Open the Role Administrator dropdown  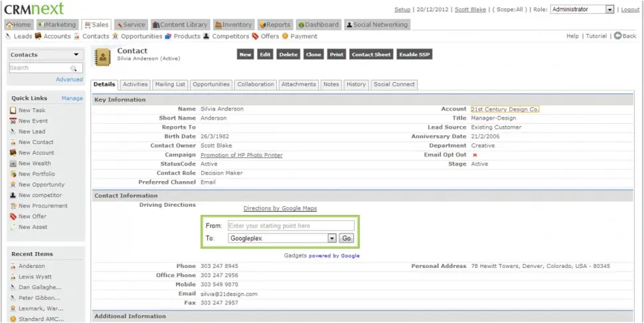click(609, 10)
